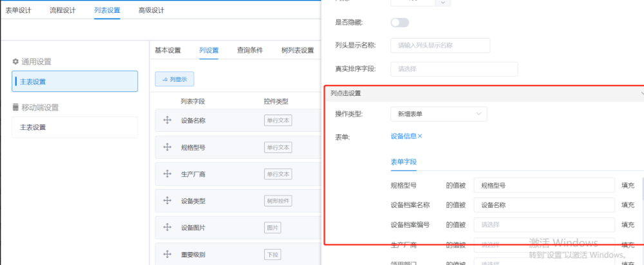Toggle the 是否隐藏 switch
The width and height of the screenshot is (644, 265).
[399, 23]
